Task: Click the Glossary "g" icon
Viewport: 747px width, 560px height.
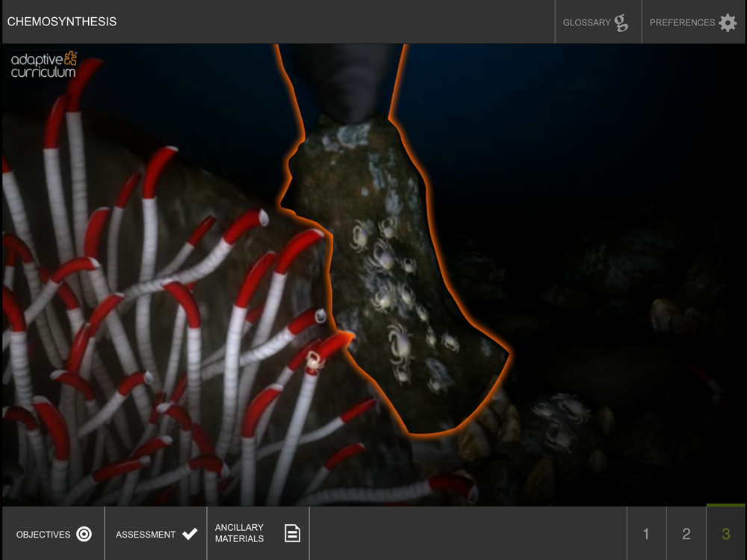Action: [x=622, y=23]
